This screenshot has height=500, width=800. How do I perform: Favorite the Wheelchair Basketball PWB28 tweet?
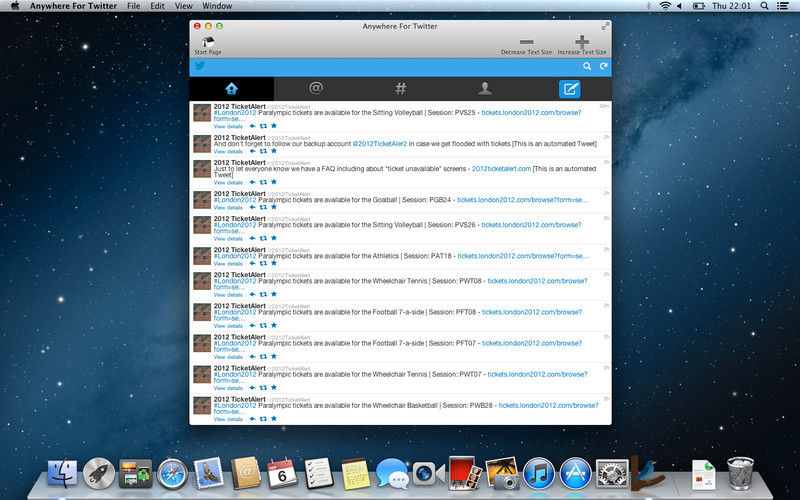coord(274,419)
